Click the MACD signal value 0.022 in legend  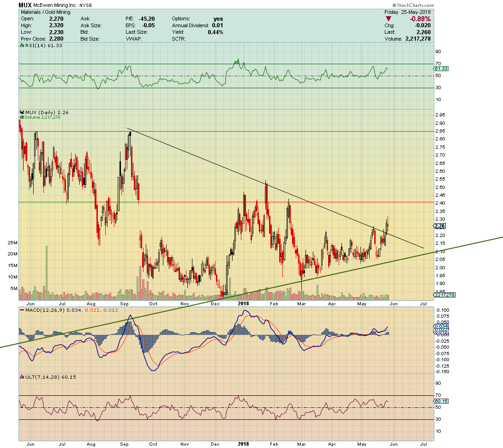[x=92, y=310]
